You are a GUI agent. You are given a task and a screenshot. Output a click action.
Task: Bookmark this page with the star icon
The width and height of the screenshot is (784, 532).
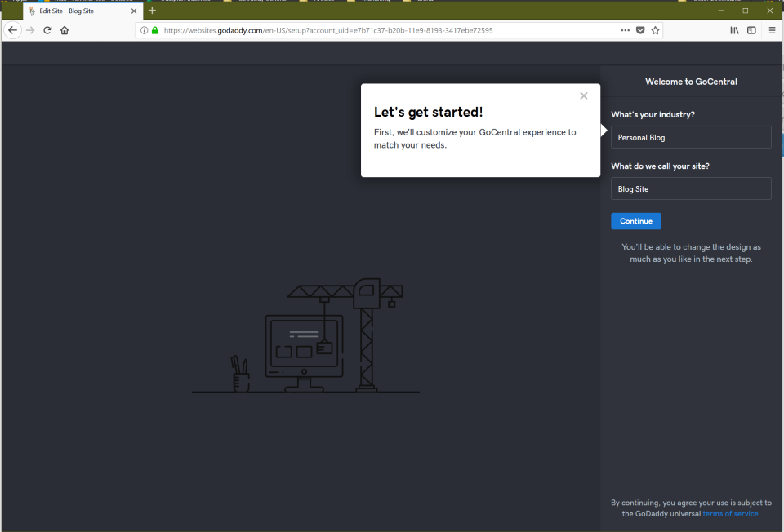655,29
